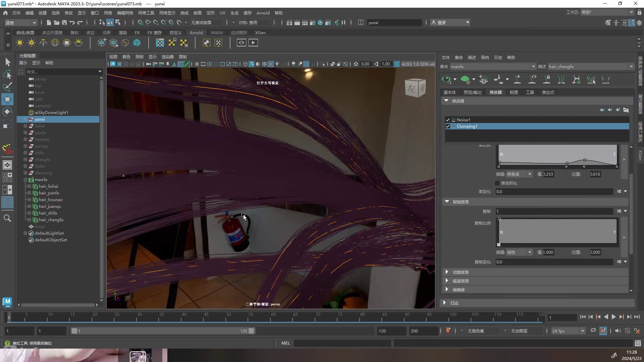Click the new scene icon
The image size is (644, 362).
(x=49, y=22)
